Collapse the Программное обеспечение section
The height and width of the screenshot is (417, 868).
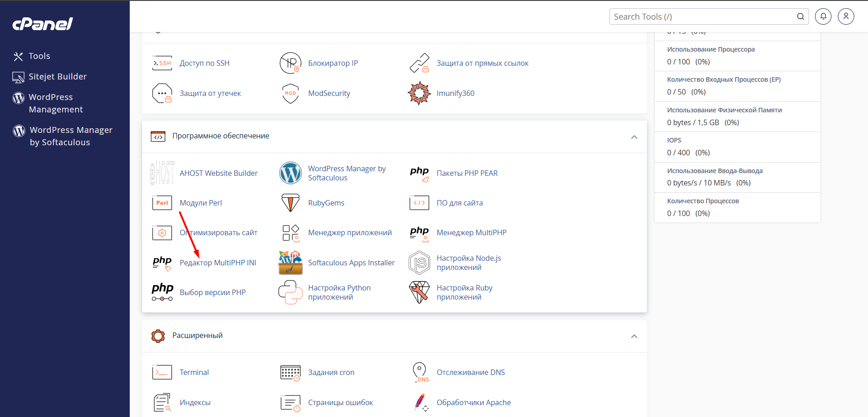[634, 137]
